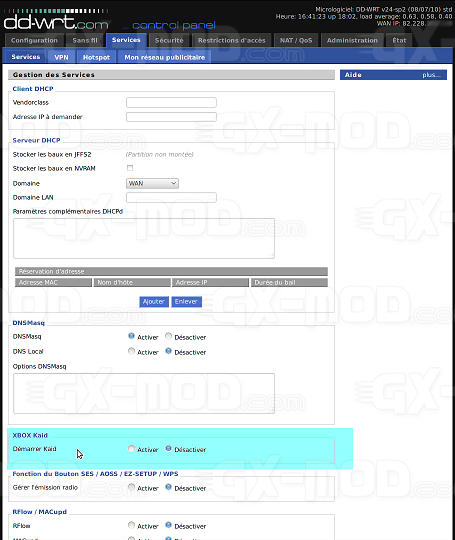Image resolution: width=455 pixels, height=540 pixels.
Task: Click Paramètres complémentaires DHCPd text area
Action: [x=144, y=238]
